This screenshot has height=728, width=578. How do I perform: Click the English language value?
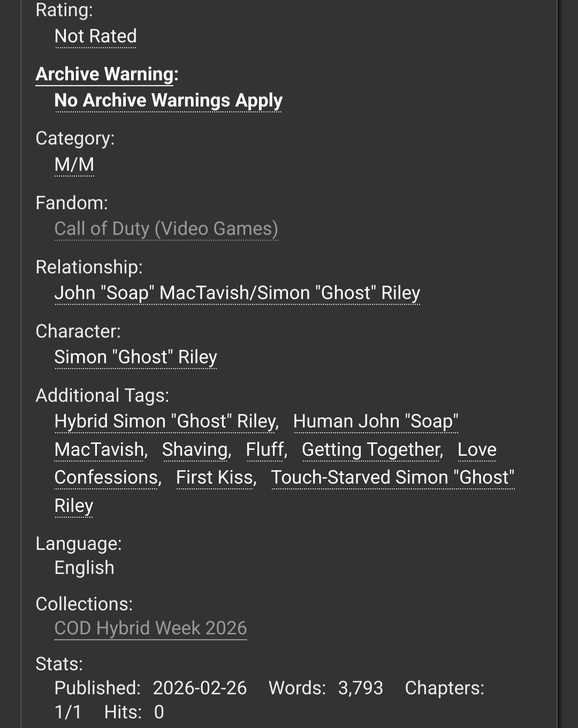(x=85, y=568)
